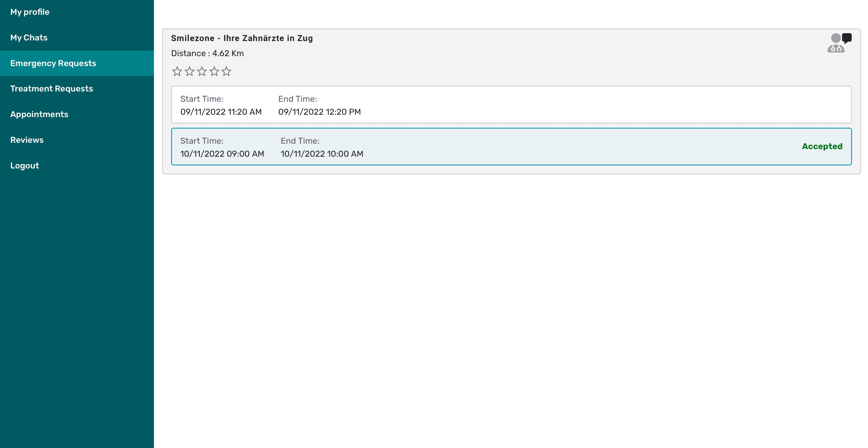This screenshot has width=868, height=448.
Task: Click end time 10/11/2022 10:00 AM
Action: [x=322, y=154]
